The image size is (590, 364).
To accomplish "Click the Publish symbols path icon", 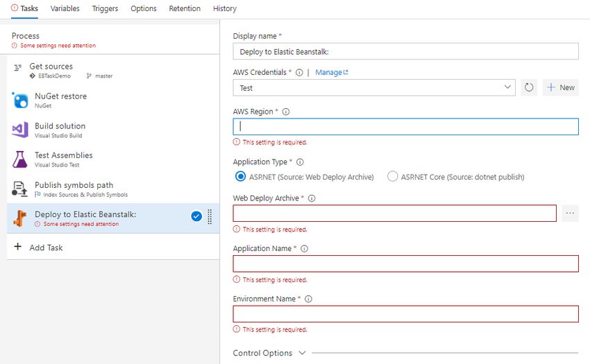I will coord(19,189).
